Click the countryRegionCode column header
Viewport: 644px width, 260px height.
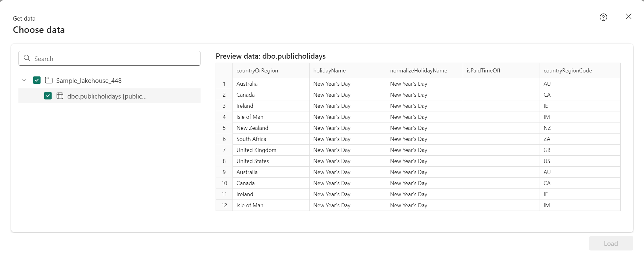580,71
